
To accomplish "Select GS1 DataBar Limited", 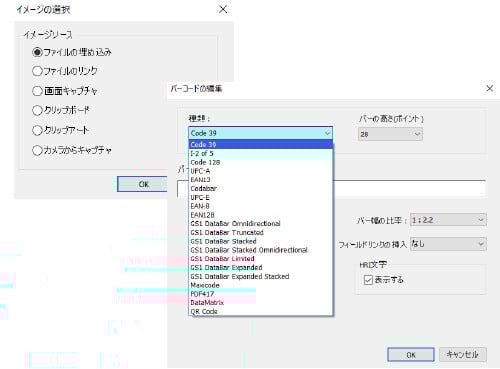I will [x=261, y=259].
